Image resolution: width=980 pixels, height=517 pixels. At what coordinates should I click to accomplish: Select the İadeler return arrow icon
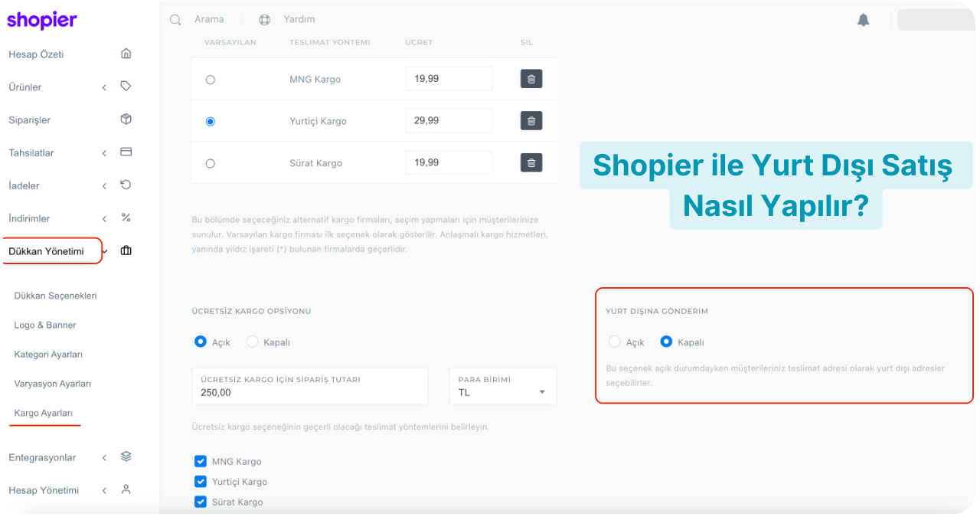pyautogui.click(x=126, y=185)
